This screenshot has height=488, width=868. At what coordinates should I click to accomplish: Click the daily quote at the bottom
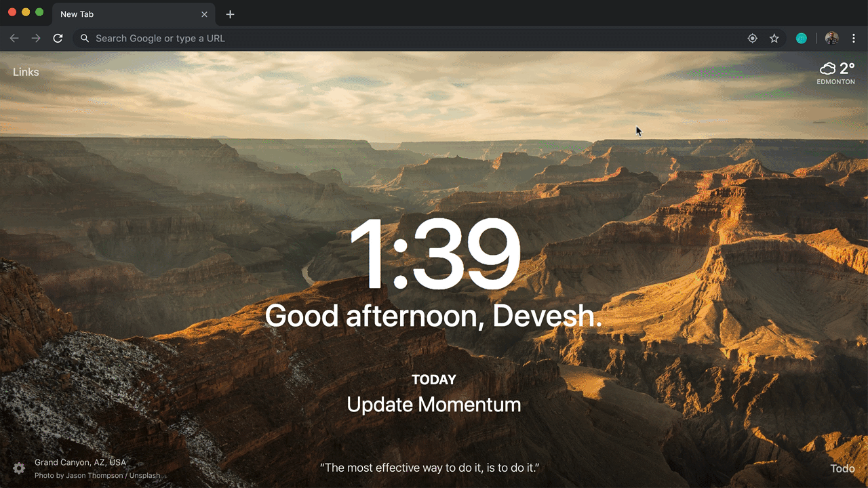point(429,468)
